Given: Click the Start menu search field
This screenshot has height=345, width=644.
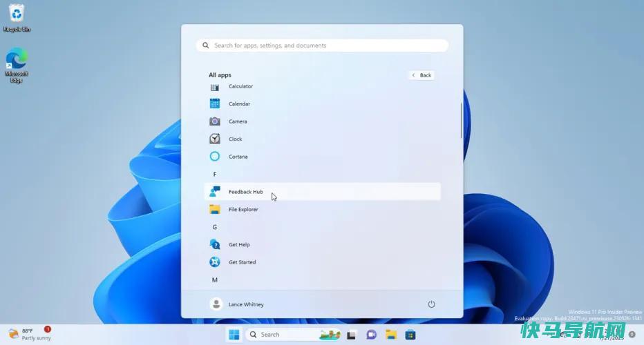Looking at the screenshot, I should tap(323, 46).
